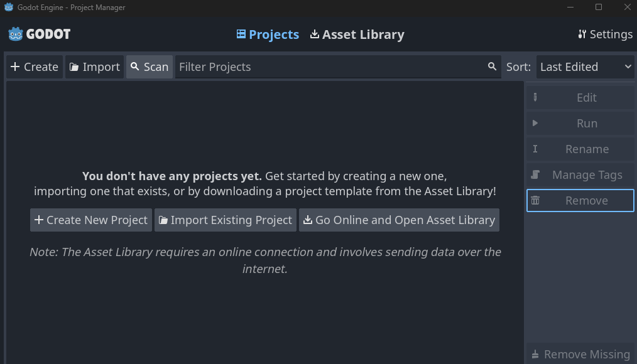637x364 pixels.
Task: Click Go Online and Open Asset Library
Action: coord(398,220)
